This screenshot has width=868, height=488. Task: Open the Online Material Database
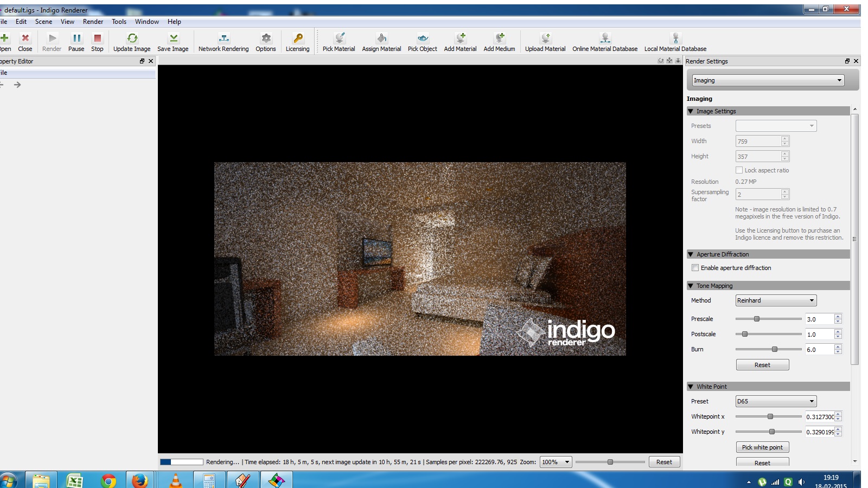pos(605,42)
